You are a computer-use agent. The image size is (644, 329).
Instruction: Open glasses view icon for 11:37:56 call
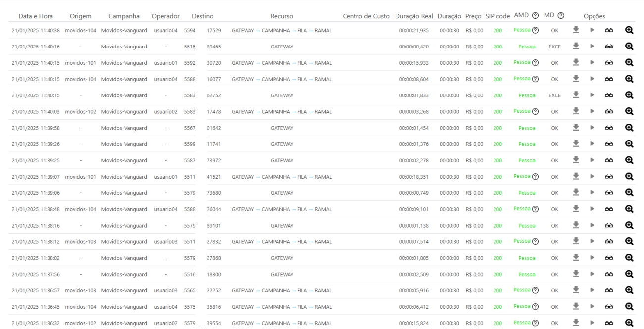point(608,274)
